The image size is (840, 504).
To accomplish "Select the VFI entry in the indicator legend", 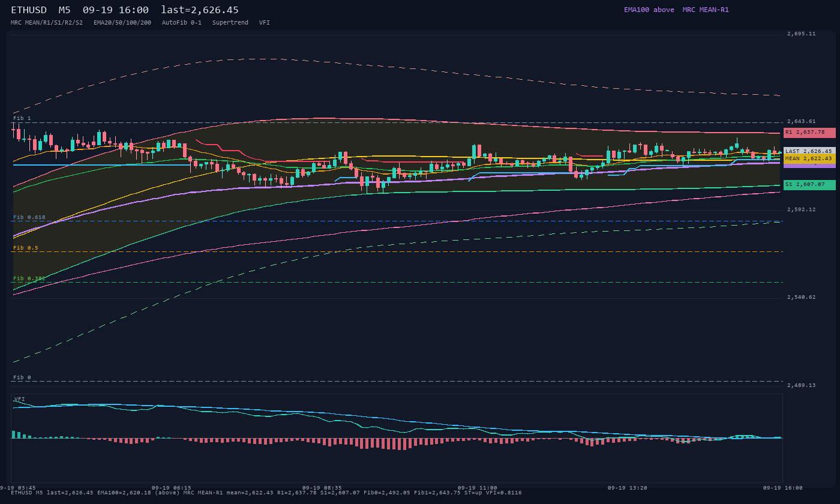I will pos(265,22).
